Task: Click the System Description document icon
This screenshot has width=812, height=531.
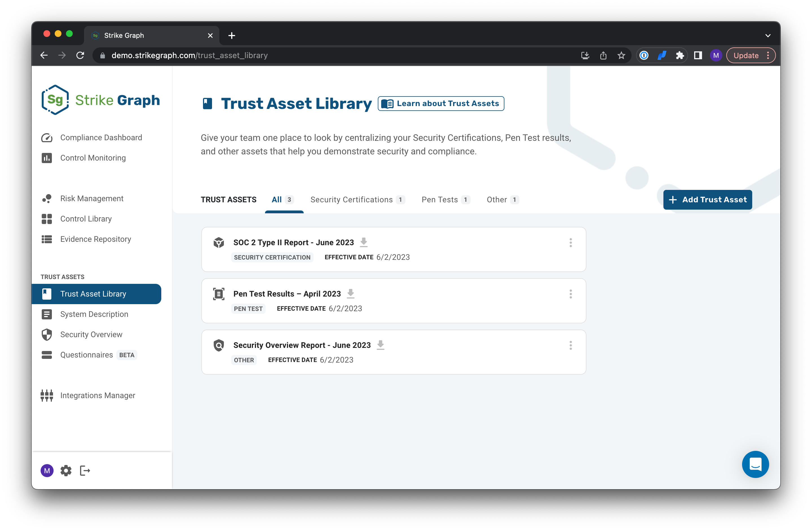Action: pyautogui.click(x=47, y=314)
